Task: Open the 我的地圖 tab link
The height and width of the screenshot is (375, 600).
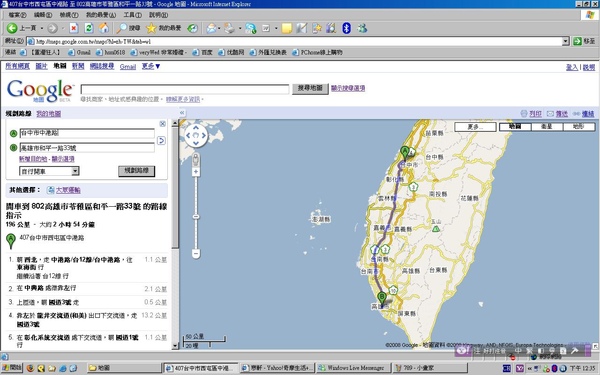Action: 49,114
